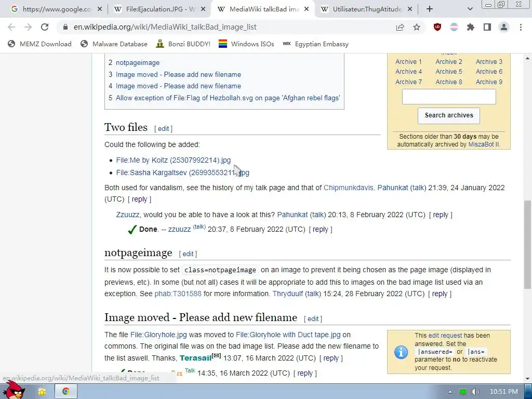Viewport: 532px width, 399px height.
Task: Open Egyptian Embassy bookmark
Action: click(315, 44)
